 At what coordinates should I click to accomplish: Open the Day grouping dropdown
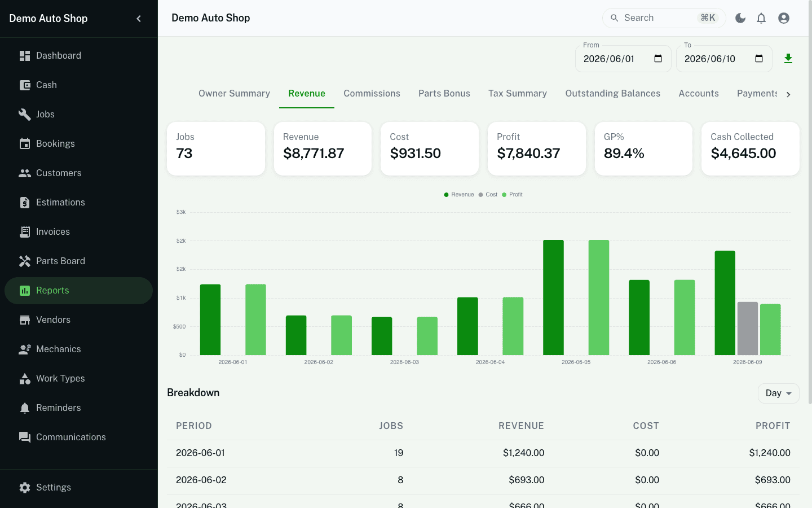pos(778,393)
